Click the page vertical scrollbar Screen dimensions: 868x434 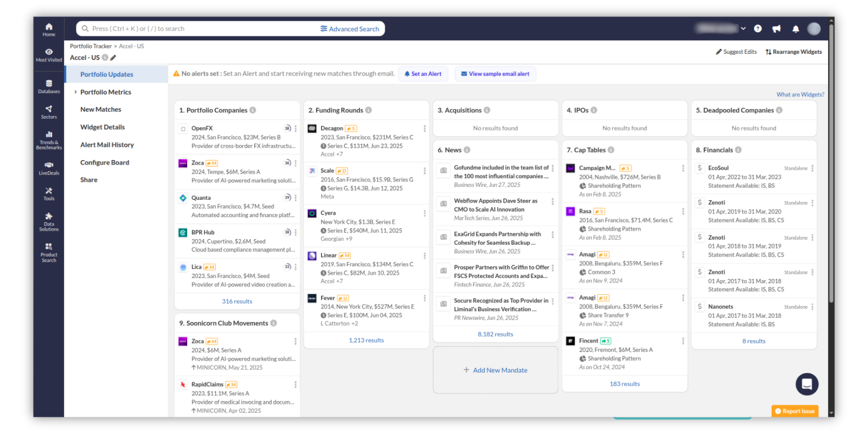pos(831,181)
